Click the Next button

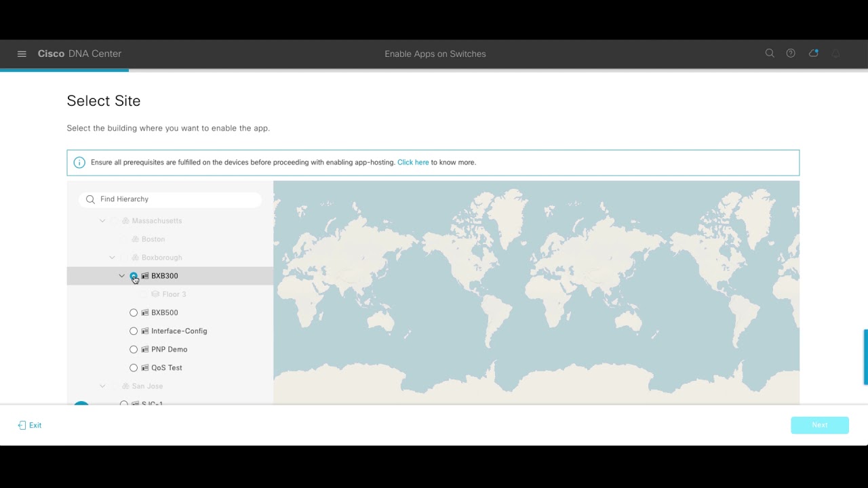tap(820, 425)
